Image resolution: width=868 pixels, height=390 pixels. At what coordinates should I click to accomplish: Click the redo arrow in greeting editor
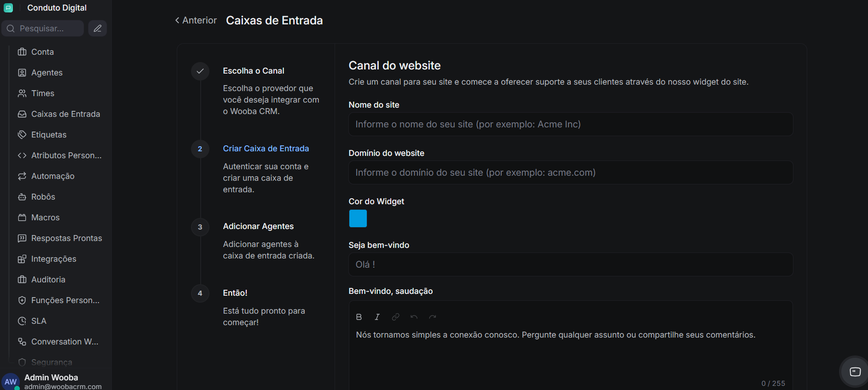click(x=432, y=317)
